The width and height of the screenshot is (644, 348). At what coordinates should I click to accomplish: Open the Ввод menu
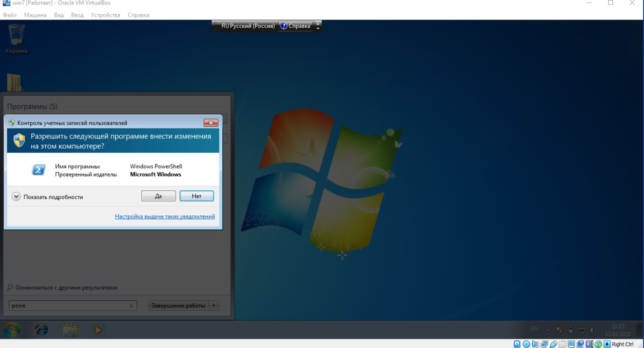coord(77,15)
